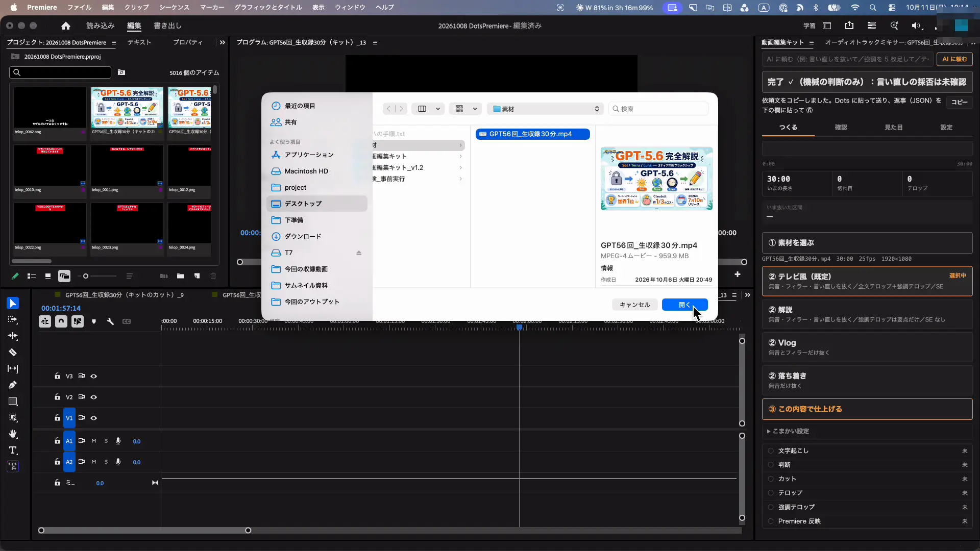Select the Type tool
The height and width of the screenshot is (551, 980).
click(13, 450)
